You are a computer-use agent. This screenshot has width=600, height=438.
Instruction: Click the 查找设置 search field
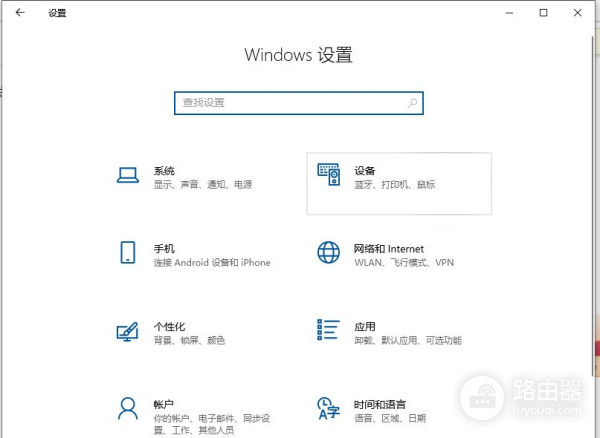(x=299, y=103)
